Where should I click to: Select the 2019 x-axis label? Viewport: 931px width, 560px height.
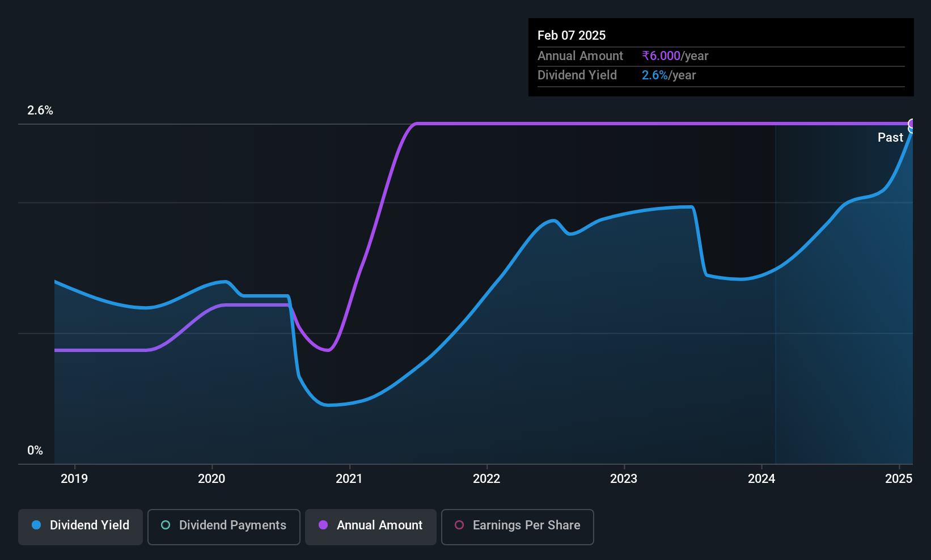point(74,478)
